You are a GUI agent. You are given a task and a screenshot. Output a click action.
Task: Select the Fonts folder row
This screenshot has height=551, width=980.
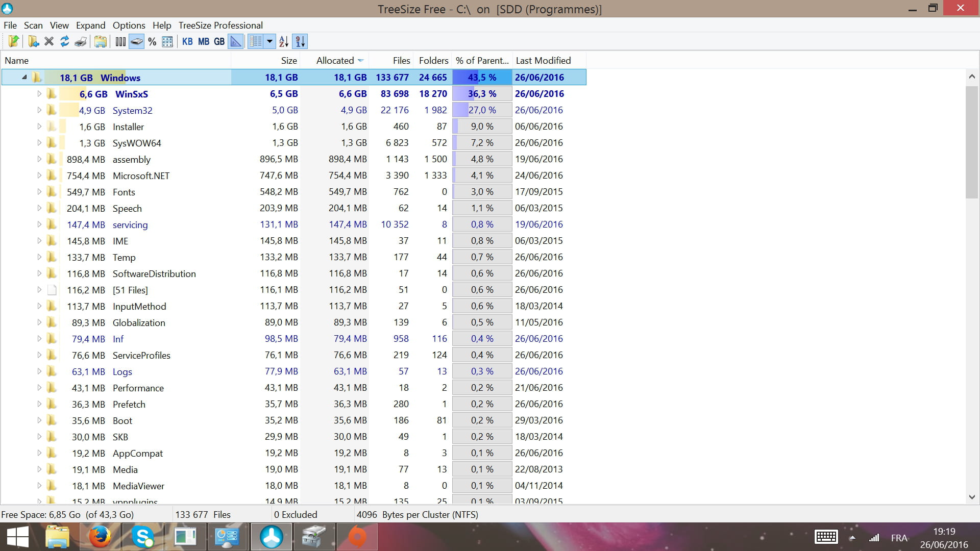tap(293, 192)
